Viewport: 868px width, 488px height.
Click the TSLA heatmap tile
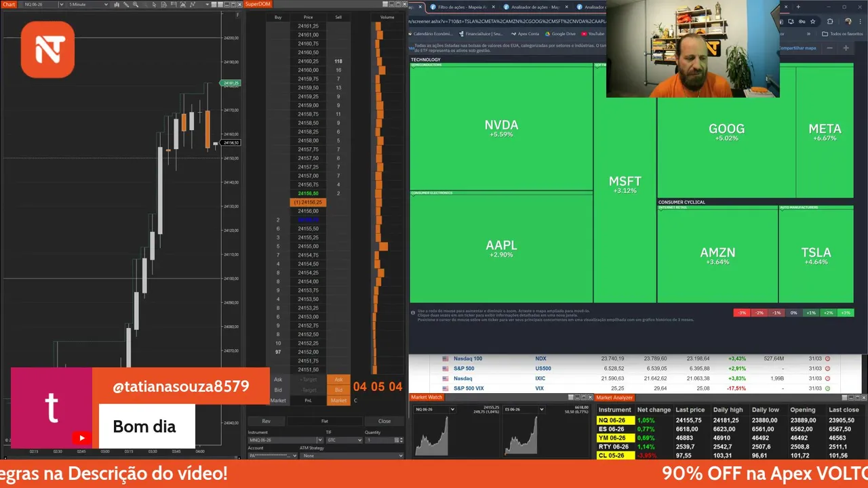pos(816,256)
